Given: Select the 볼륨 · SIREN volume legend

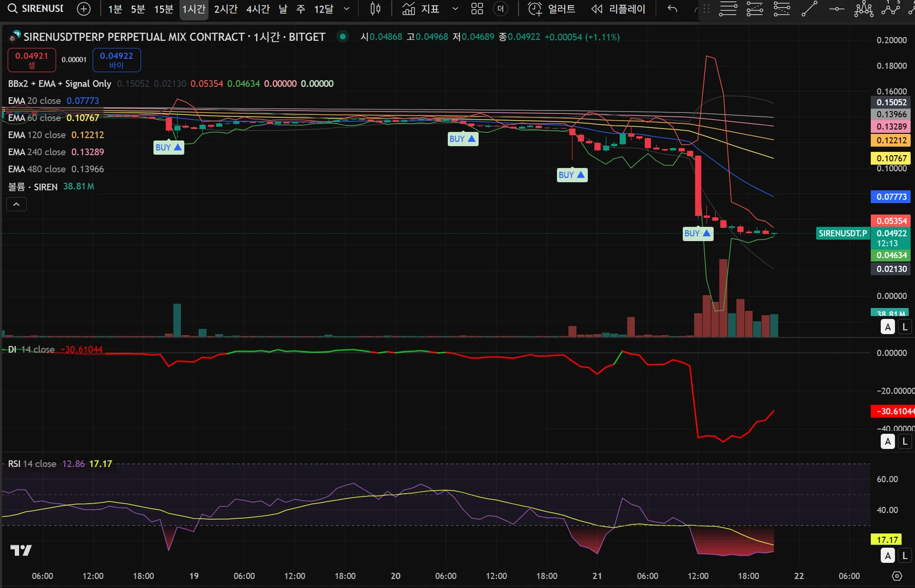Looking at the screenshot, I should click(x=33, y=187).
